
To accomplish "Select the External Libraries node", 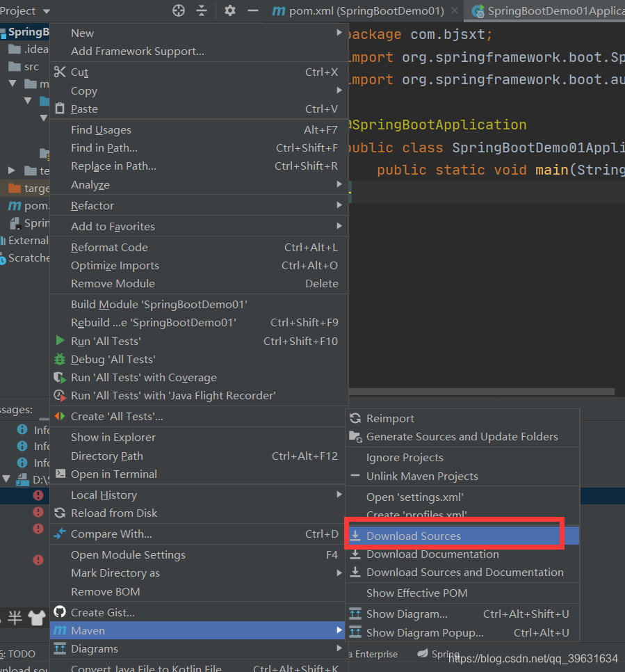I will (x=25, y=241).
